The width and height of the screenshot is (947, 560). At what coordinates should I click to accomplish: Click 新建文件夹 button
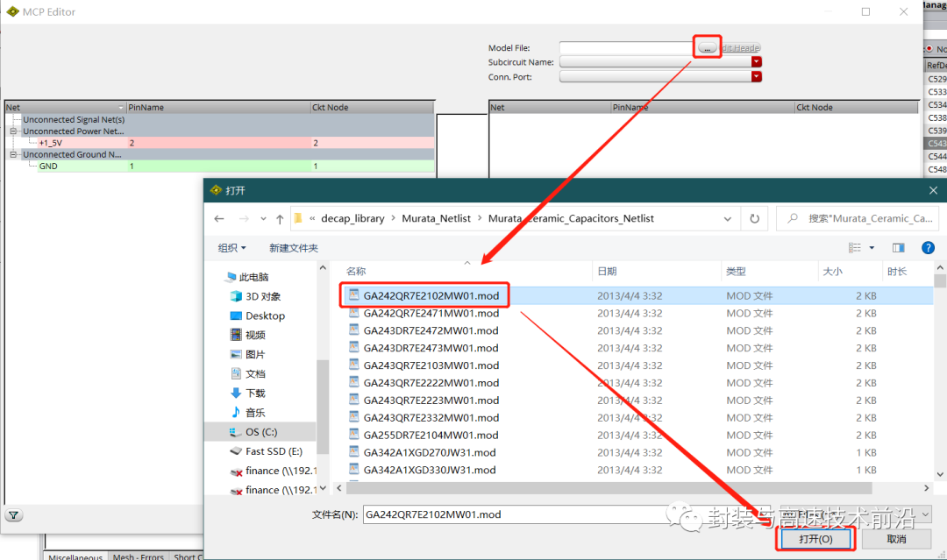[294, 248]
